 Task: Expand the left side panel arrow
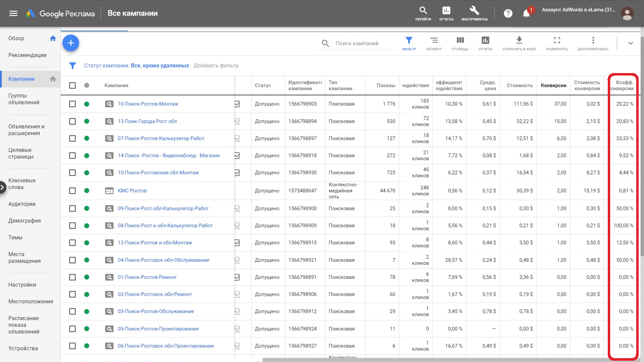(x=2, y=187)
